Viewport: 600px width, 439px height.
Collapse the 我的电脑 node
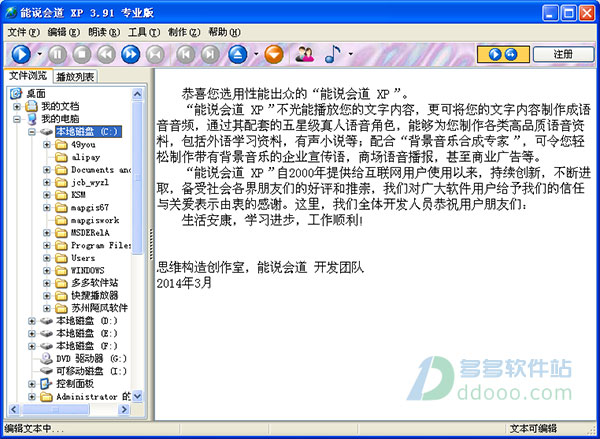(x=17, y=119)
